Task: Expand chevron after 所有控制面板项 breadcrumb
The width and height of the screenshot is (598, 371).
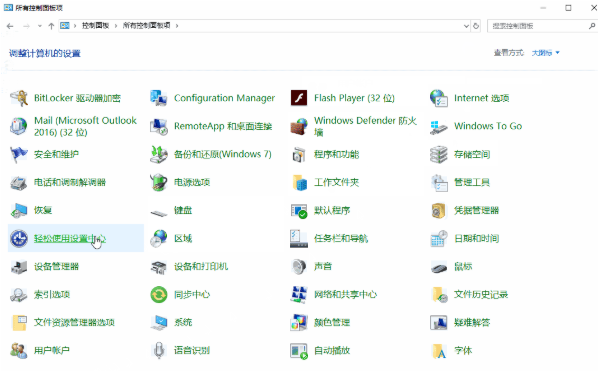Action: click(177, 26)
